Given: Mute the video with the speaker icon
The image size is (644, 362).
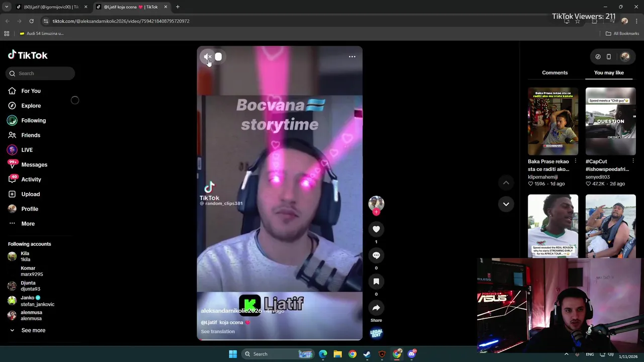Looking at the screenshot, I should tap(207, 57).
